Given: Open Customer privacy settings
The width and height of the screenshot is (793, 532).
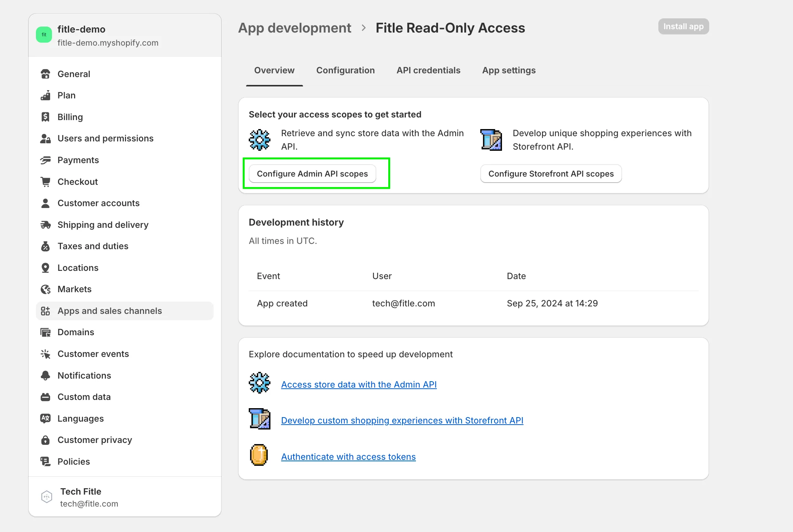Looking at the screenshot, I should (125, 440).
